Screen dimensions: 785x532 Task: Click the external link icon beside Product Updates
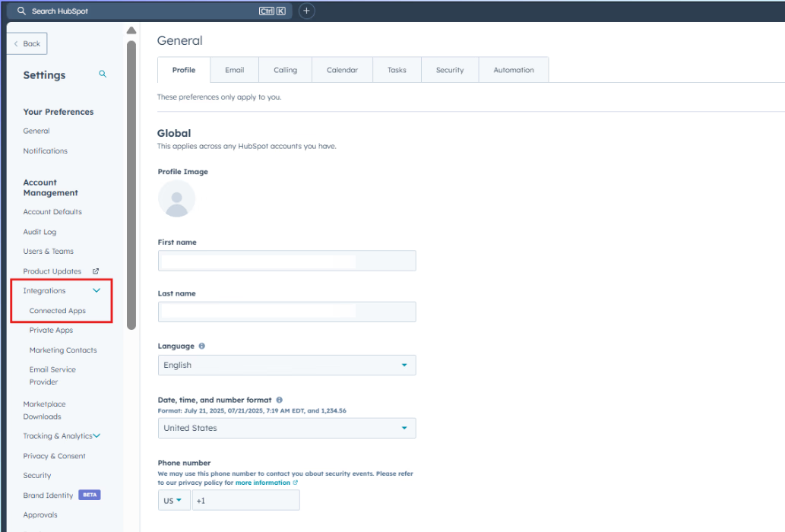[x=94, y=271]
